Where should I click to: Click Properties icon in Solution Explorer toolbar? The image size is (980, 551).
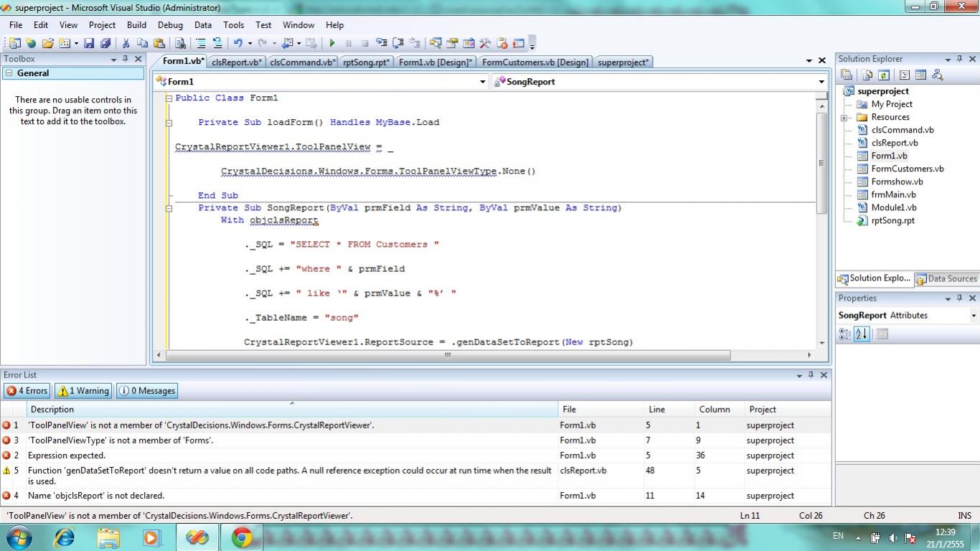pyautogui.click(x=846, y=75)
